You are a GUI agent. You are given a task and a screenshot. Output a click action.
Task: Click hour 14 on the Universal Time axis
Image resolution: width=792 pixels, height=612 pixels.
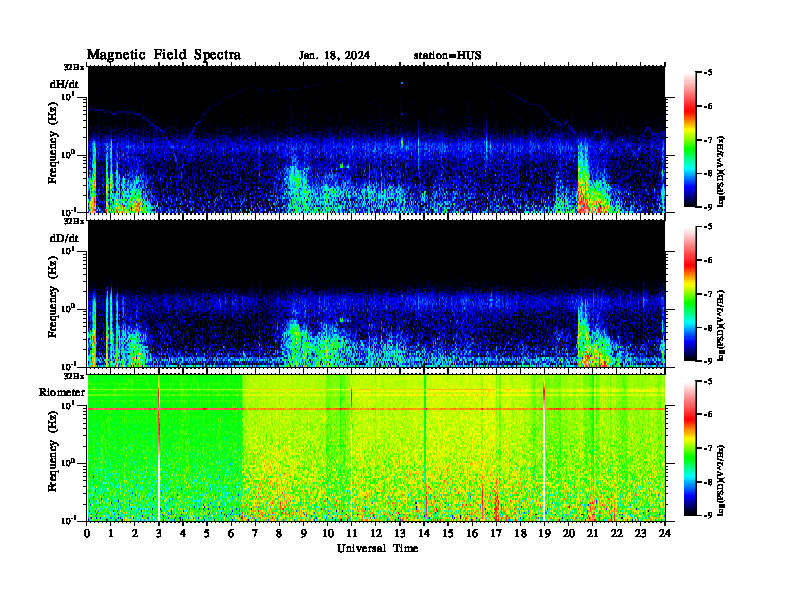(424, 533)
